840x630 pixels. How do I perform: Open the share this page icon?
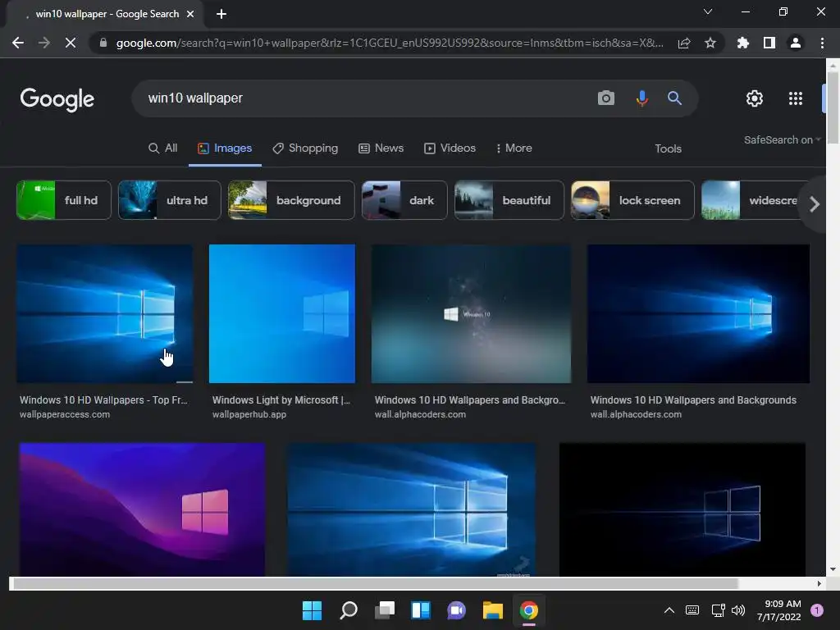tap(684, 43)
